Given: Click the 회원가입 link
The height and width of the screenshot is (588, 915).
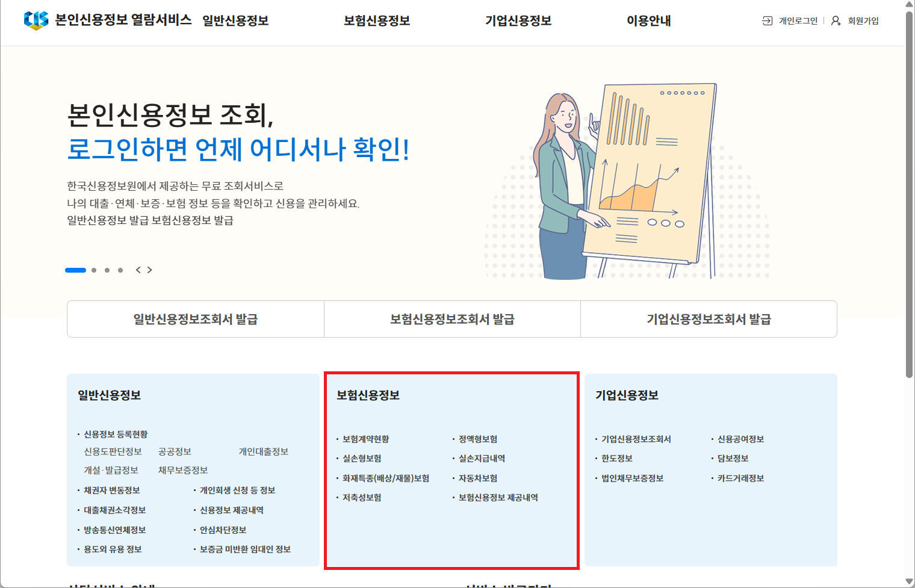Looking at the screenshot, I should click(863, 21).
